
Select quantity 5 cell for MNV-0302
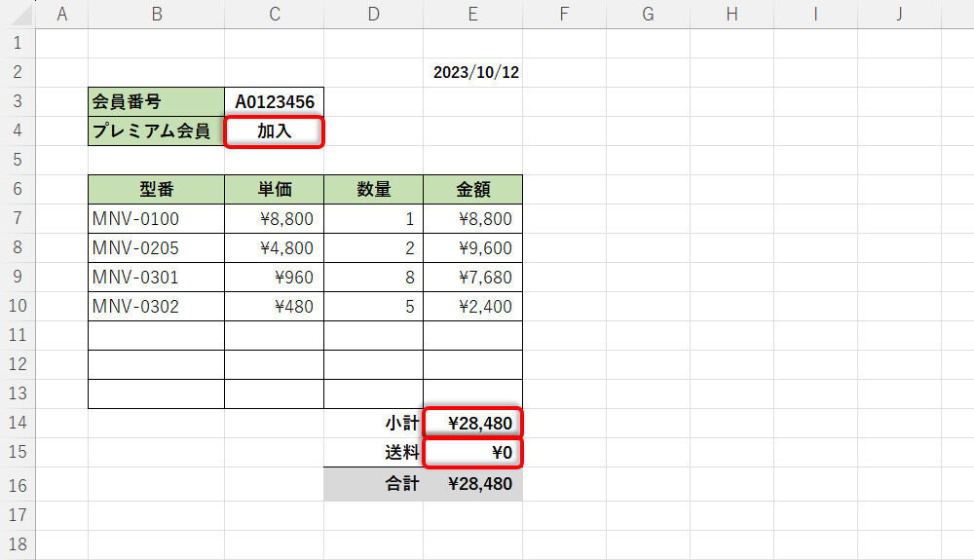coord(374,306)
